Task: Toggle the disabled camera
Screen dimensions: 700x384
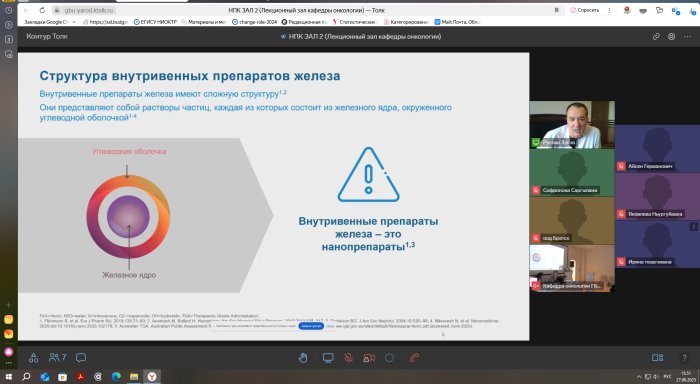Action: 369,358
